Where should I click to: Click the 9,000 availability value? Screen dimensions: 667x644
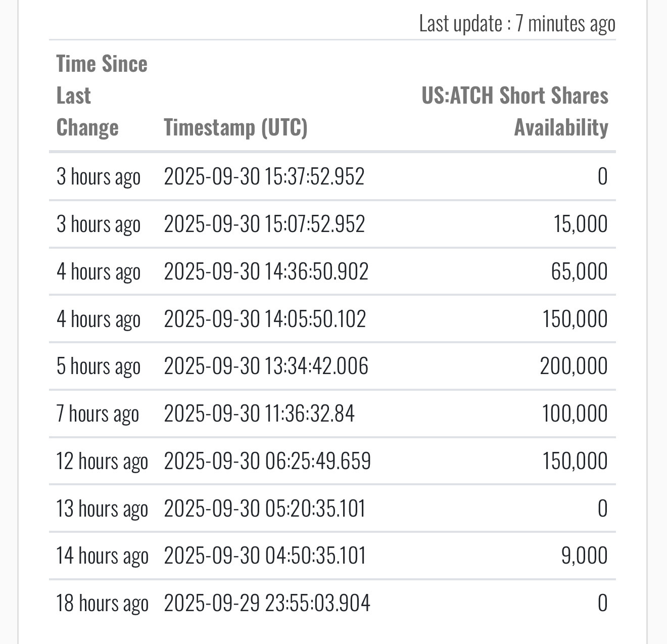point(584,556)
